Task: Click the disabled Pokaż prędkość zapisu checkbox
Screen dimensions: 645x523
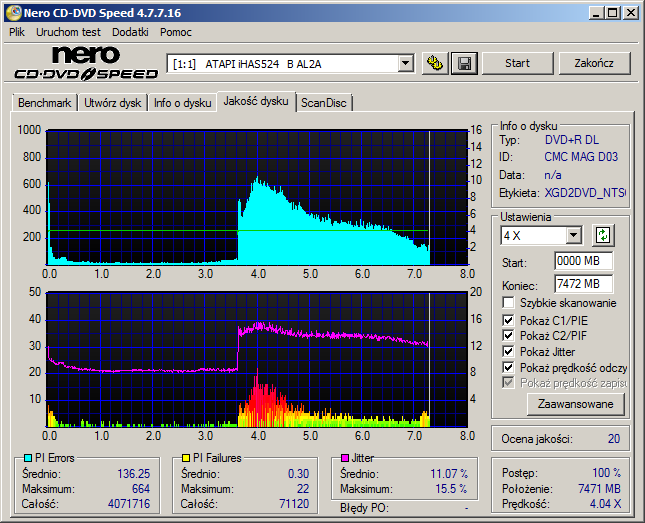Action: 508,383
